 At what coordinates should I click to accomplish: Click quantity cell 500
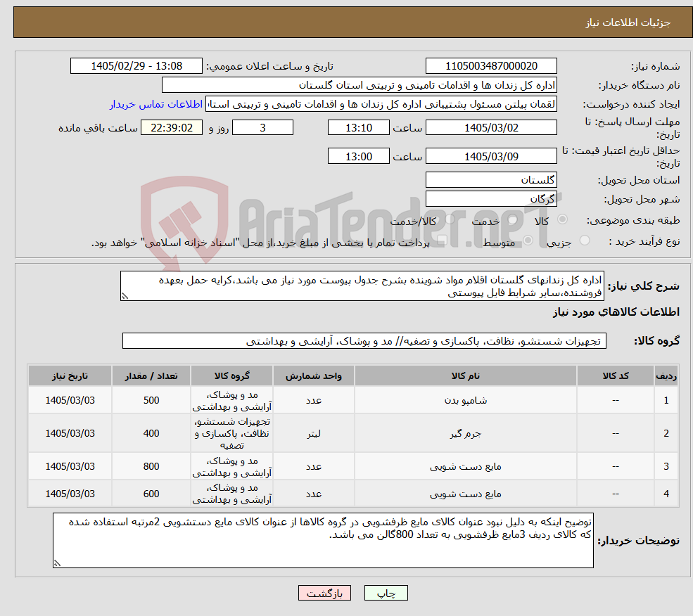[151, 400]
